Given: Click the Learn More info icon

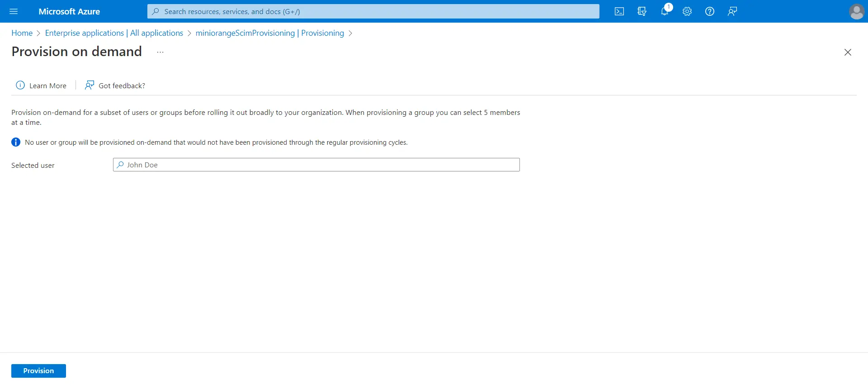Looking at the screenshot, I should click(x=20, y=85).
